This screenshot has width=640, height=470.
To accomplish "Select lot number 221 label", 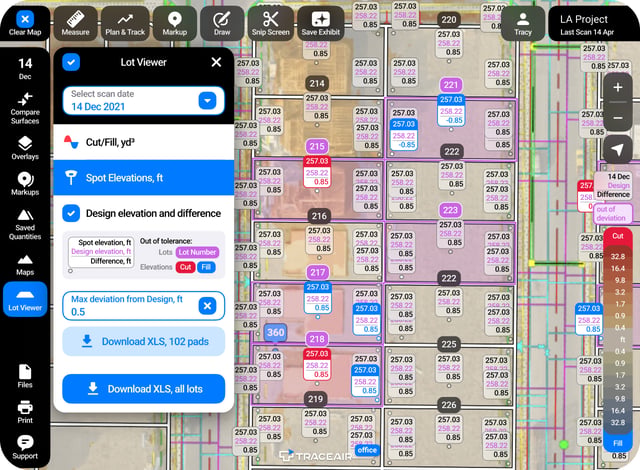I will pos(451,85).
